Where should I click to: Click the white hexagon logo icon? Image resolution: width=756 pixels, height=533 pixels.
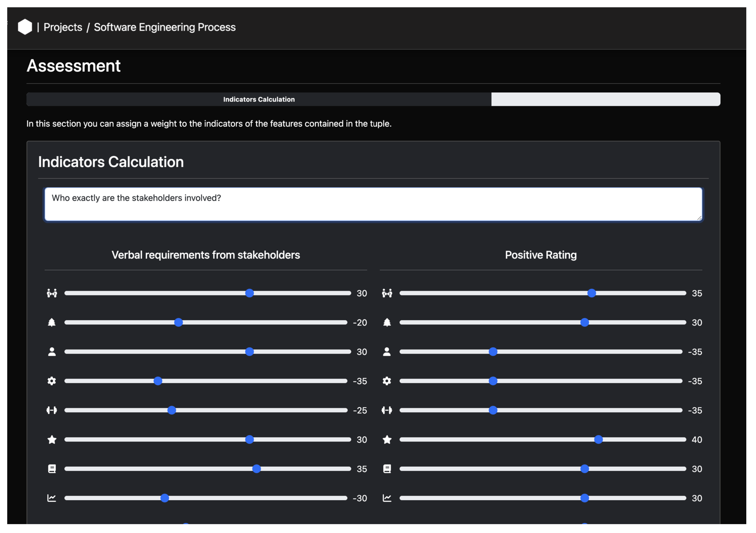click(25, 27)
